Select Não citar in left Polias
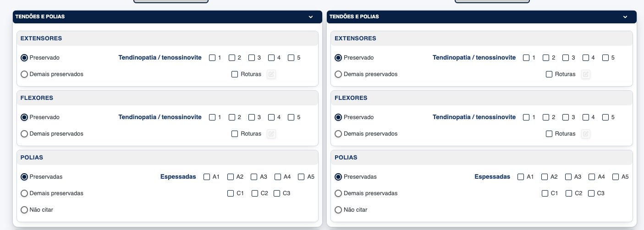The width and height of the screenshot is (644, 230). coord(24,210)
